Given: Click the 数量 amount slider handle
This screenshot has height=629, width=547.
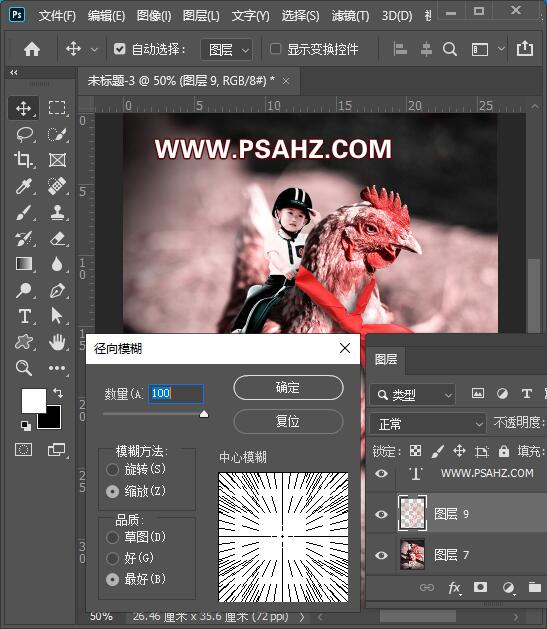Looking at the screenshot, I should (204, 414).
